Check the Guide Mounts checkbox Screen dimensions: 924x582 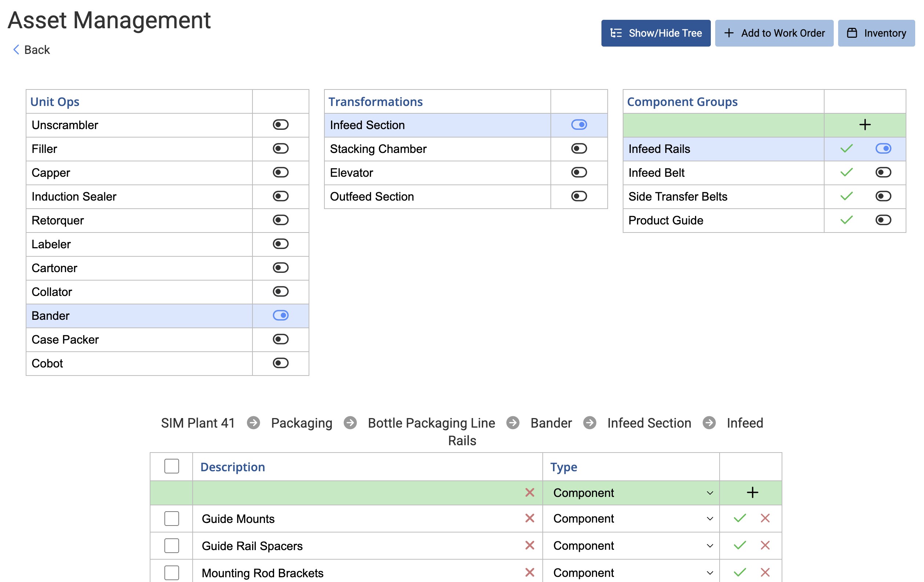[x=171, y=518]
